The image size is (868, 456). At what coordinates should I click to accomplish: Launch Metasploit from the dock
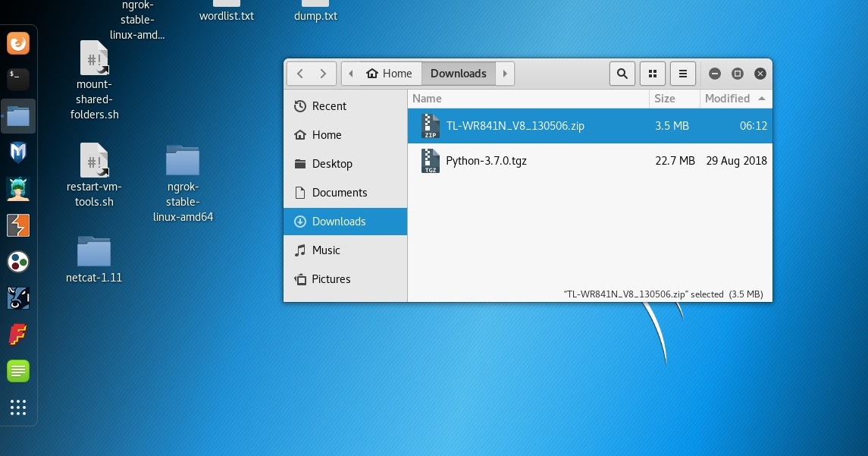18,153
